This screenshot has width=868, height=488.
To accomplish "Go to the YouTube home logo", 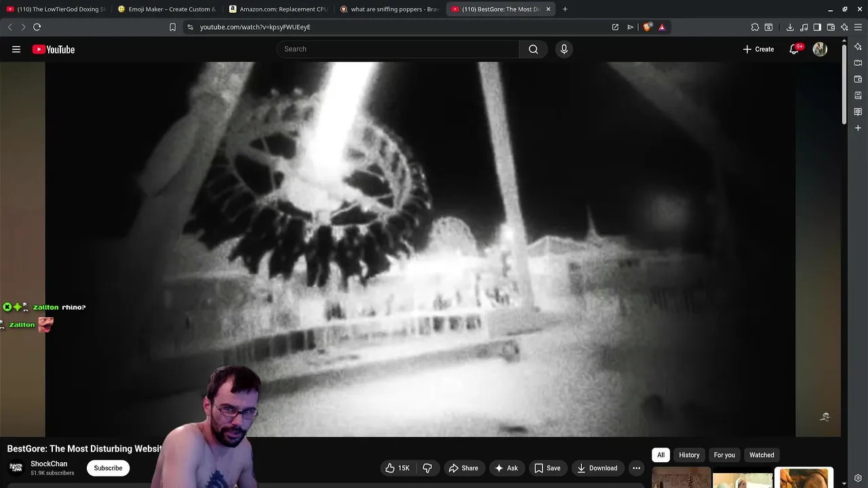I will click(x=54, y=49).
